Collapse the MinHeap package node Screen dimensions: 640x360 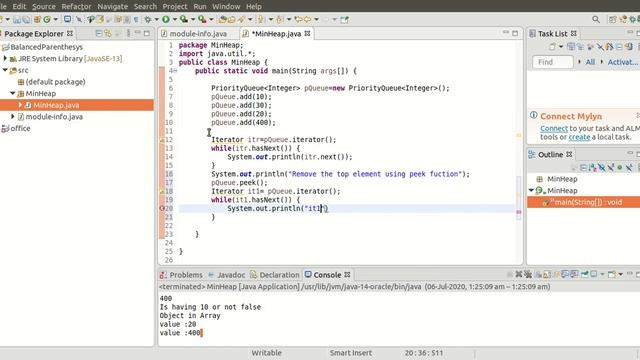tap(13, 93)
